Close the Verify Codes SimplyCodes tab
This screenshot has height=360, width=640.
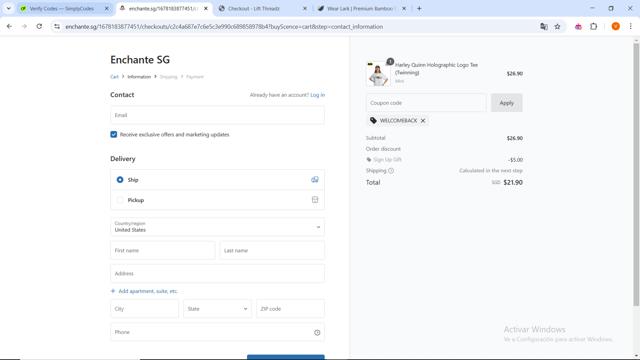[x=107, y=8]
